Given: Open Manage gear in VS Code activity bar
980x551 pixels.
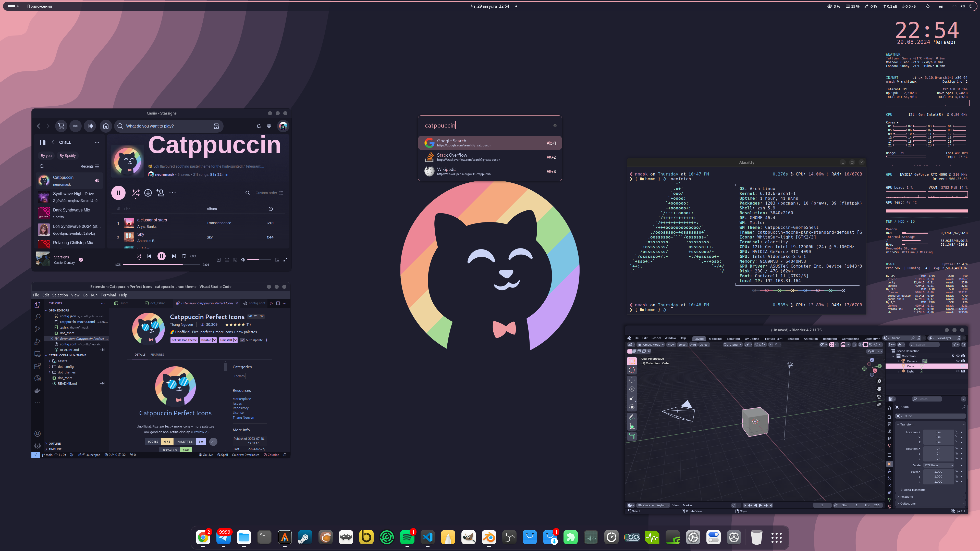Looking at the screenshot, I should [37, 446].
